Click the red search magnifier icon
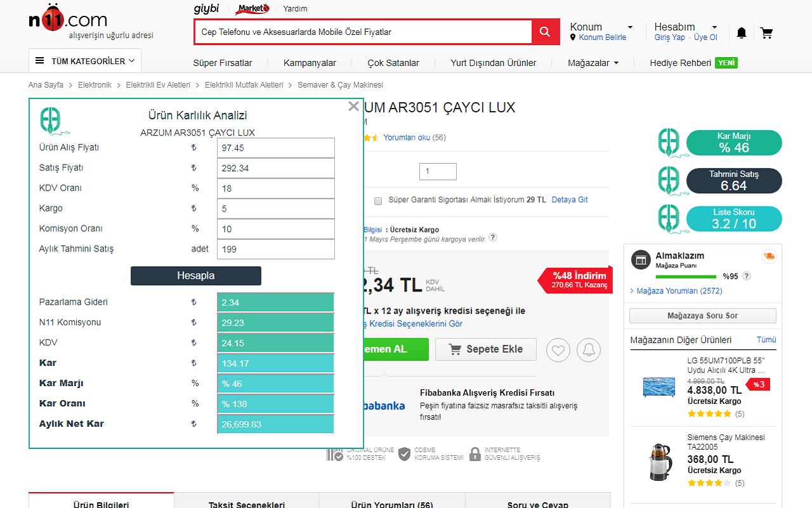Screen dimensions: 812x508 [544, 32]
